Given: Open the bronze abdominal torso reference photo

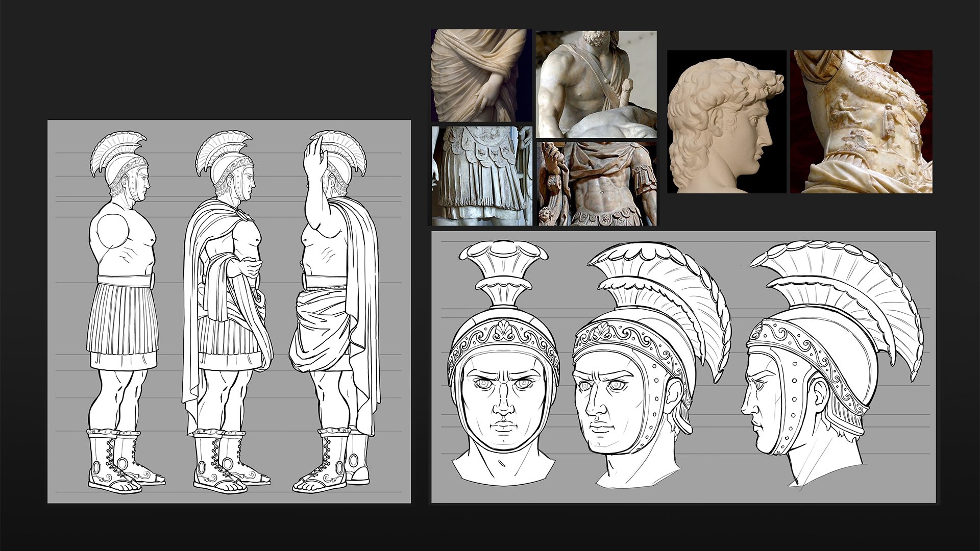Looking at the screenshot, I should 598,184.
